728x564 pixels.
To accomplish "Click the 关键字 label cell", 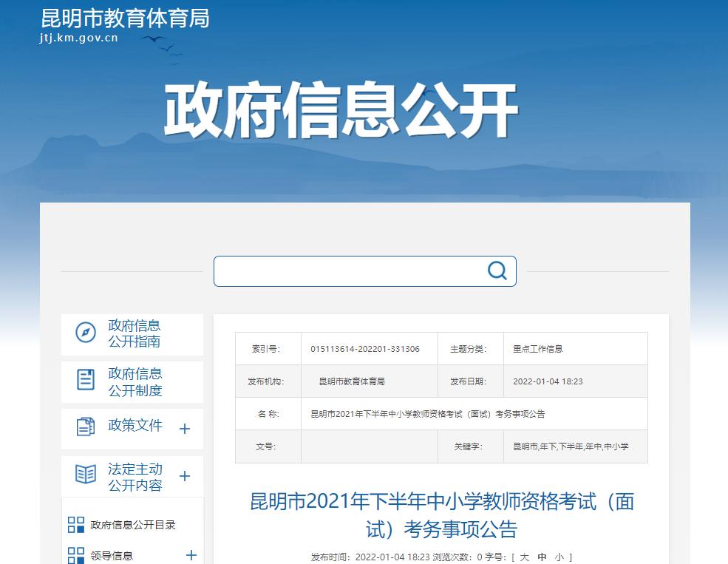I will (470, 446).
